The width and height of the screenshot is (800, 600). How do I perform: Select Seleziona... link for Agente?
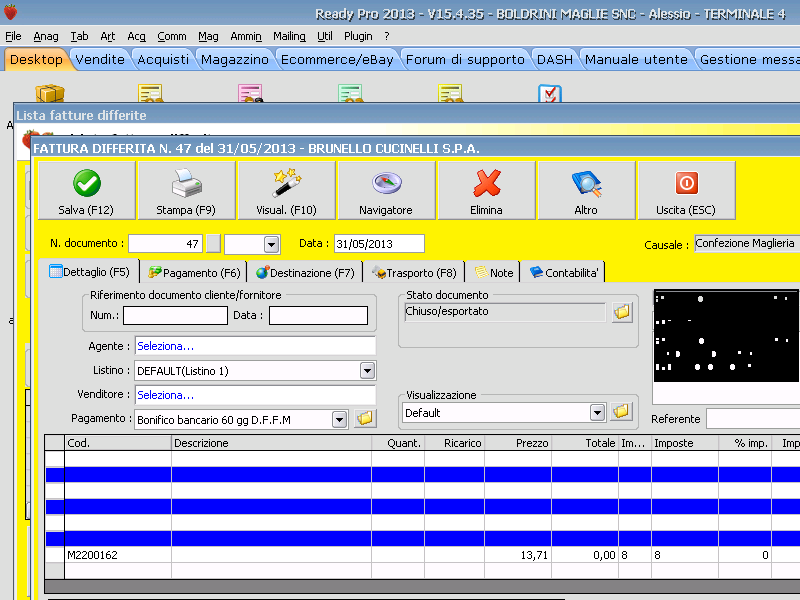[x=166, y=346]
